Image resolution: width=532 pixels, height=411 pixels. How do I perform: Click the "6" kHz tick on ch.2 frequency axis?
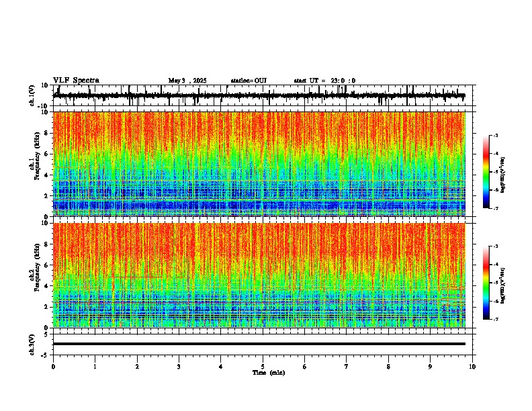click(47, 265)
